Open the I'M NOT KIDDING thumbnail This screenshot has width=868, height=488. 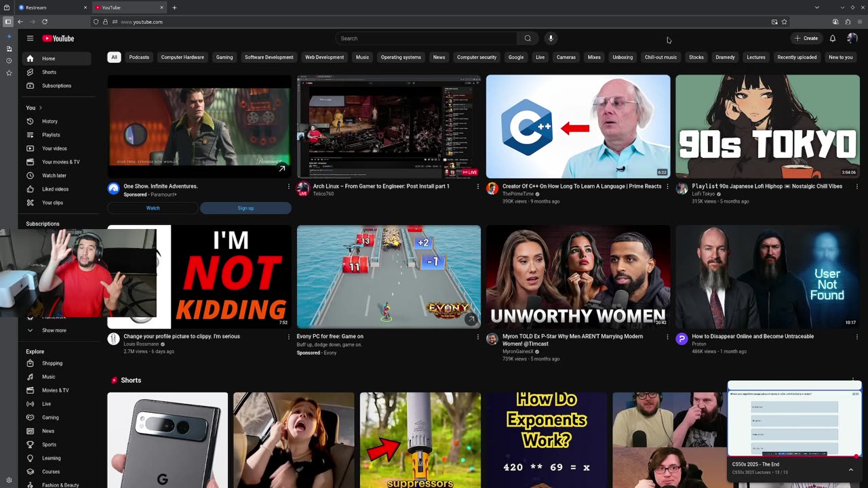click(199, 277)
